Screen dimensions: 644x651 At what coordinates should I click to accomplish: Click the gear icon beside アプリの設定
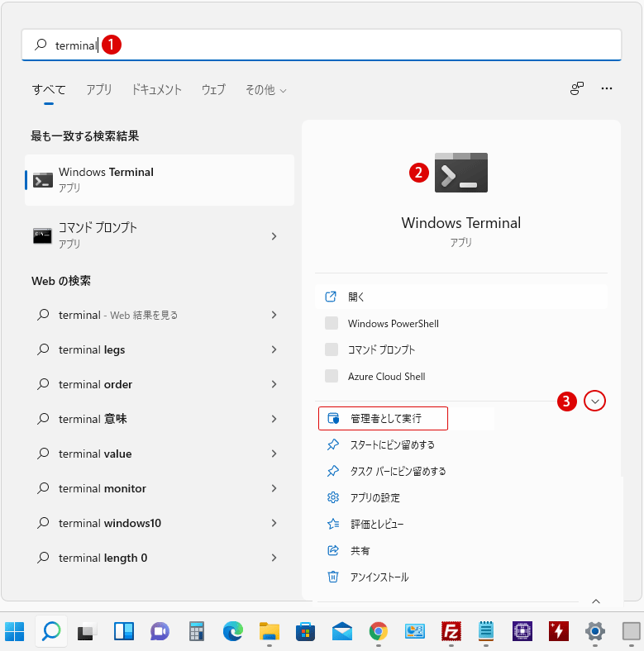click(x=333, y=497)
